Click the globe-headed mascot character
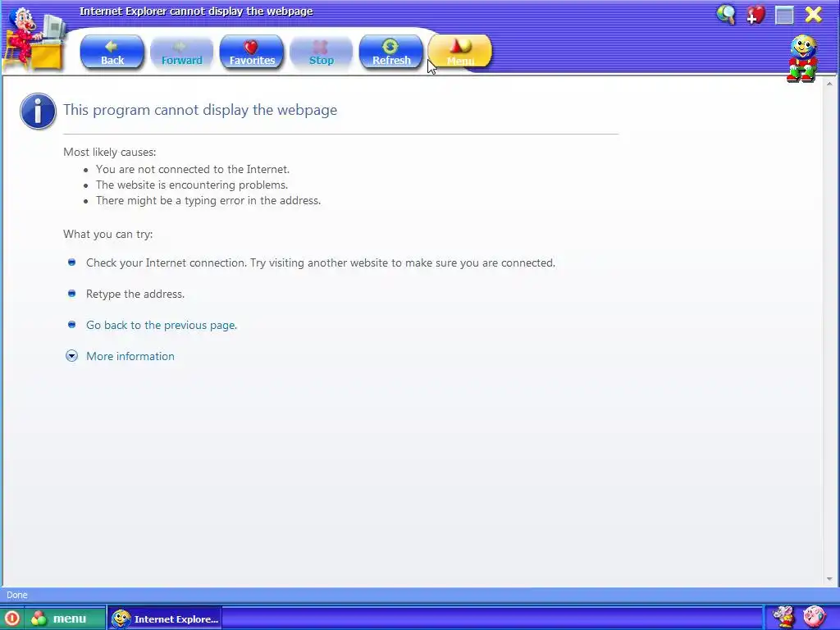Image resolution: width=840 pixels, height=630 pixels. pos(802,58)
